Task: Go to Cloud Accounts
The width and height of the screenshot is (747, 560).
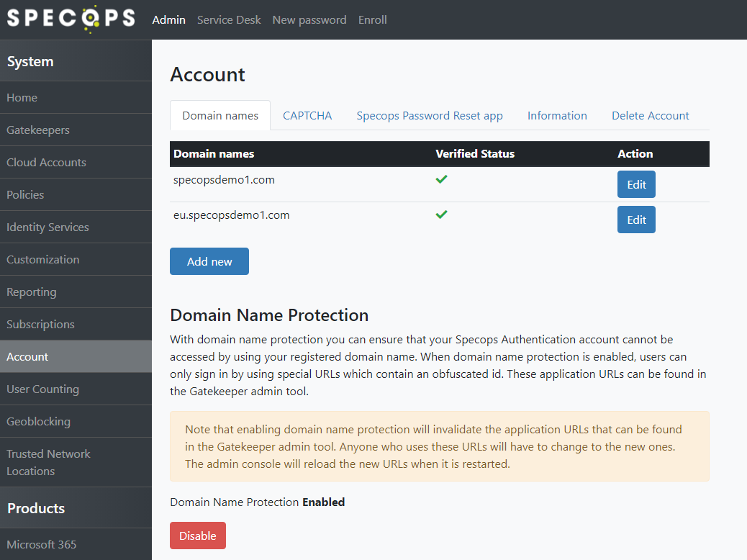Action: pos(76,162)
